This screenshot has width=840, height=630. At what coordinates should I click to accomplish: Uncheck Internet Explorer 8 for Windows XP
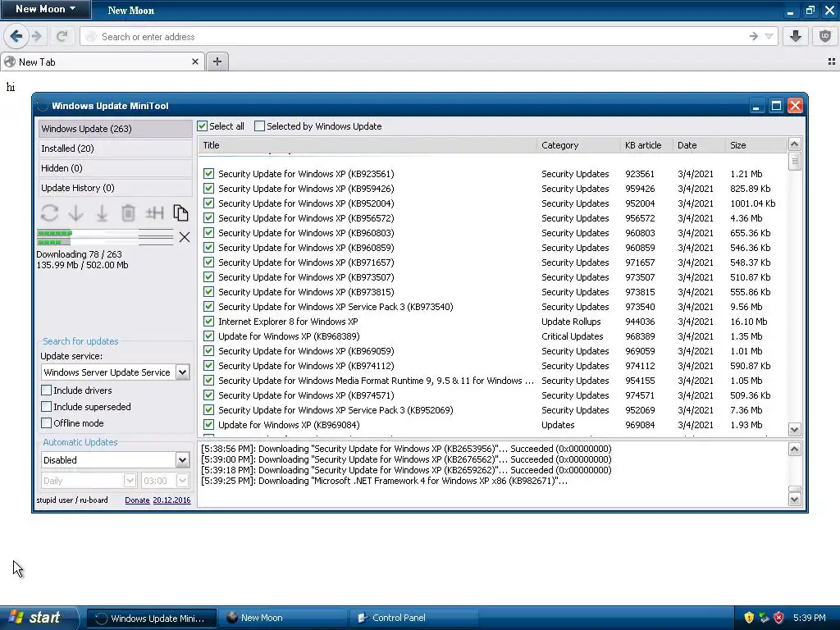pyautogui.click(x=209, y=322)
